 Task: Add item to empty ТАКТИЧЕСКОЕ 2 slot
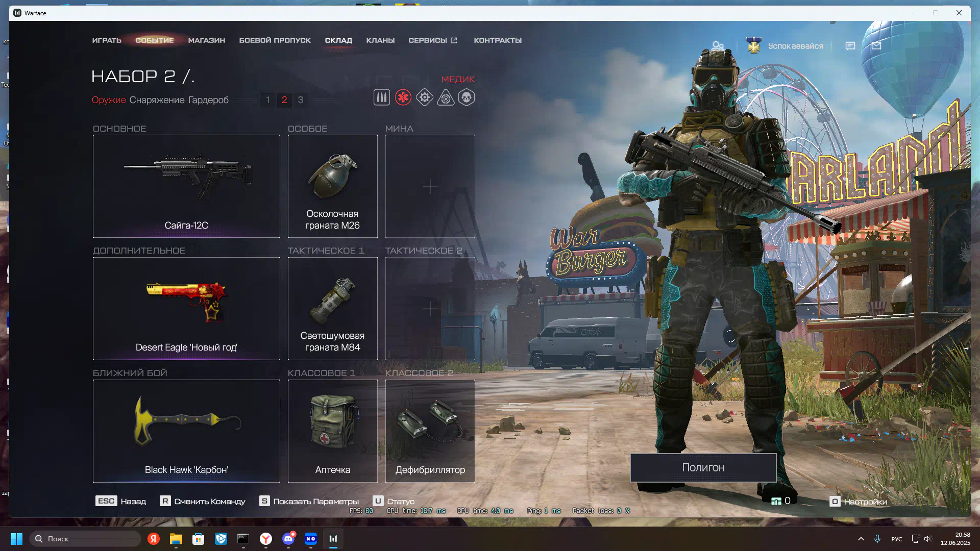(430, 309)
